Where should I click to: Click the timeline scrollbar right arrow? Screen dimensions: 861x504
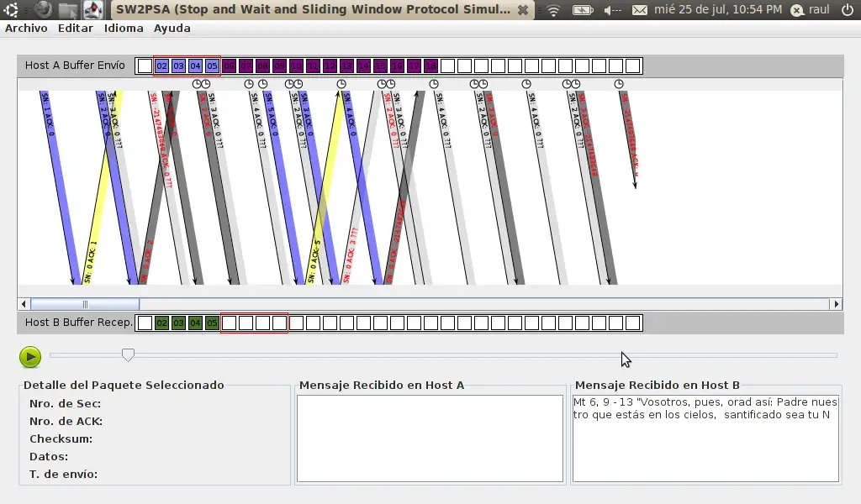click(836, 304)
